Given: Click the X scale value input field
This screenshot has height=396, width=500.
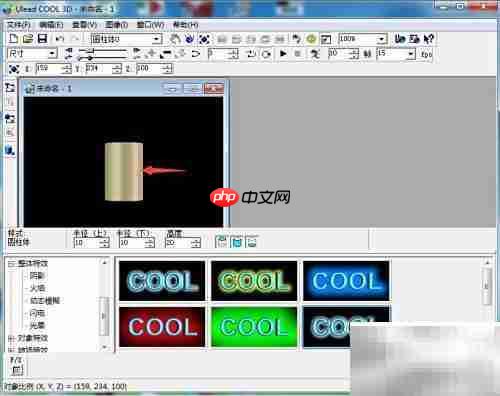Looking at the screenshot, I should point(53,69).
